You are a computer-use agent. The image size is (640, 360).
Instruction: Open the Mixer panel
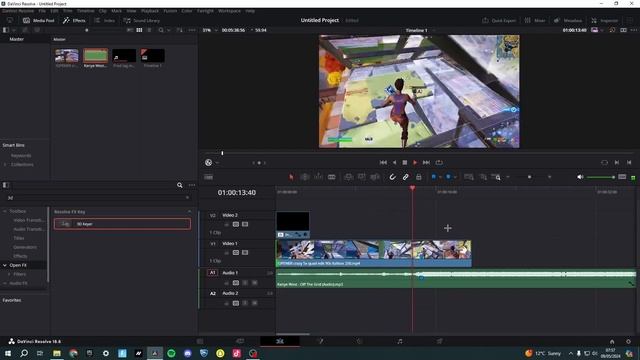point(535,20)
